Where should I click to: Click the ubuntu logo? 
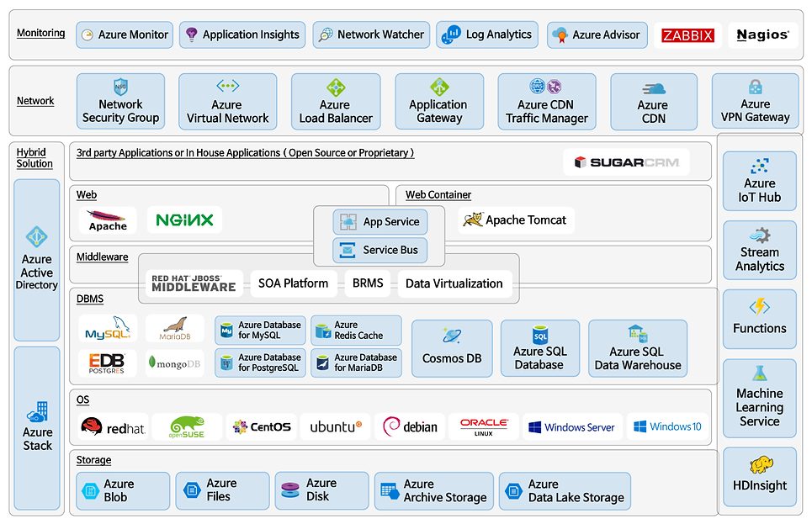(x=336, y=427)
